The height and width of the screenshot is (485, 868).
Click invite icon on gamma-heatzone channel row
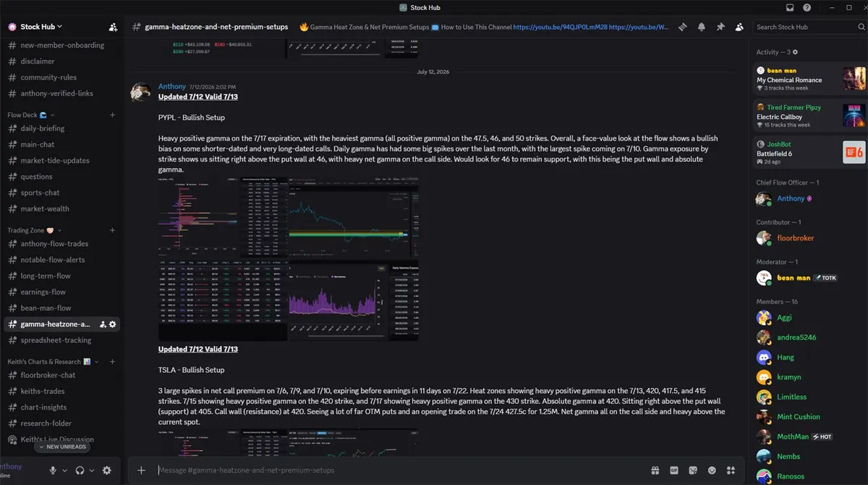[103, 324]
